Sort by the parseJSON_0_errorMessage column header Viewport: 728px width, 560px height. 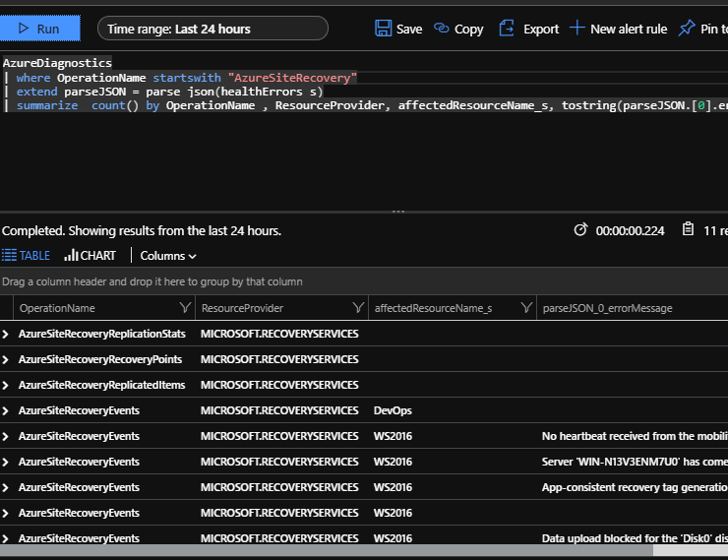coord(607,308)
